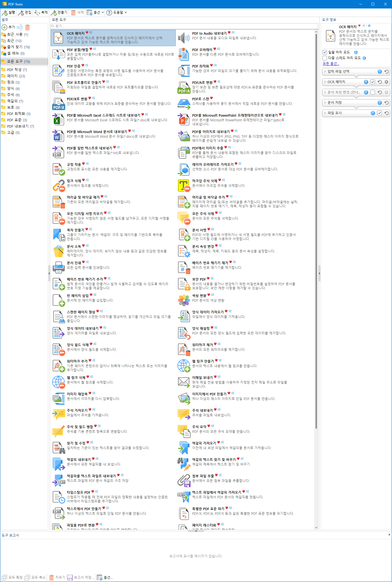Expand the 파일 표시 step
This screenshot has height=582, width=392.
(325, 113)
